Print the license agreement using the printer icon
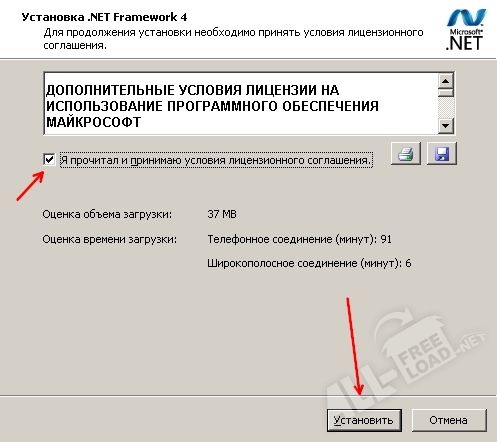 406,154
